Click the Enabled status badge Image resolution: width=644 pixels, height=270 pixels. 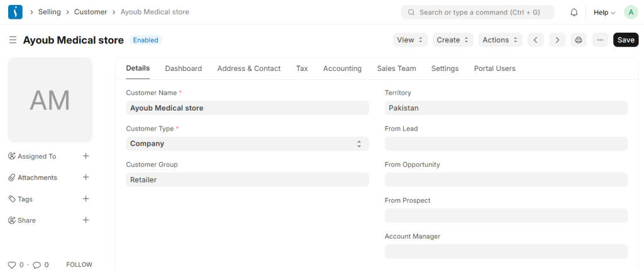pyautogui.click(x=146, y=40)
